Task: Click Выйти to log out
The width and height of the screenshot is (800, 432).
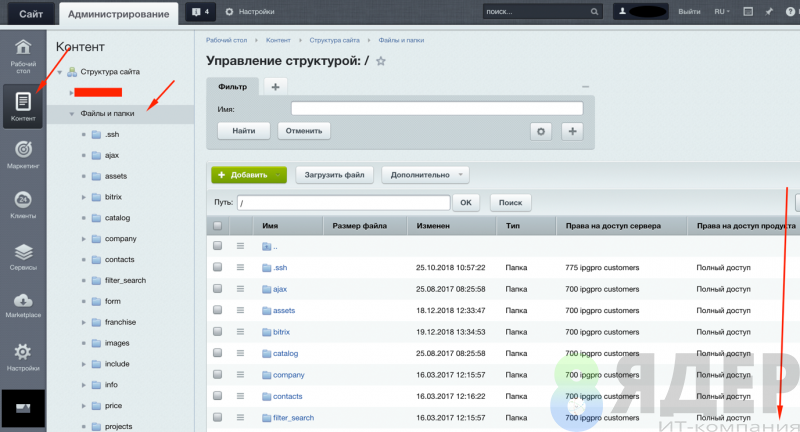Action: [x=689, y=12]
